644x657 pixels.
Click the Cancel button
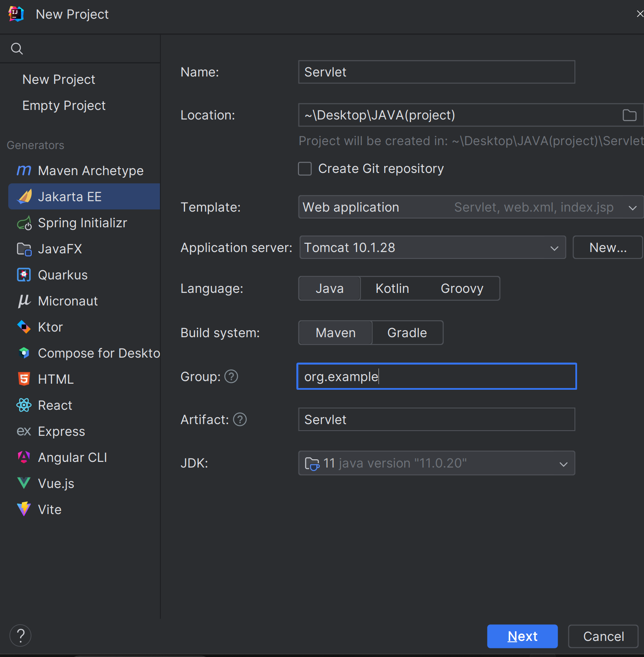(603, 636)
